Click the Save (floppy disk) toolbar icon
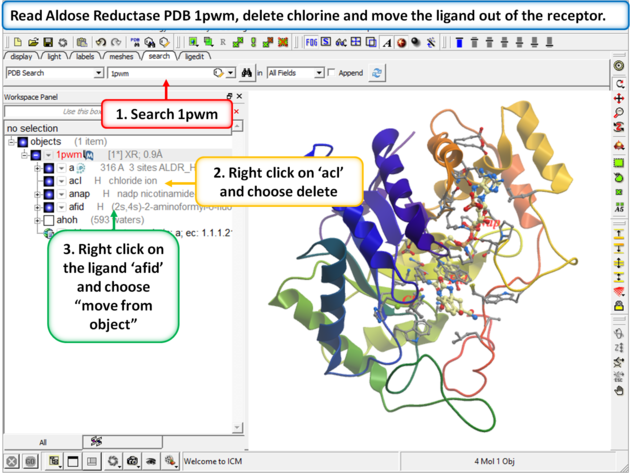 click(x=47, y=42)
